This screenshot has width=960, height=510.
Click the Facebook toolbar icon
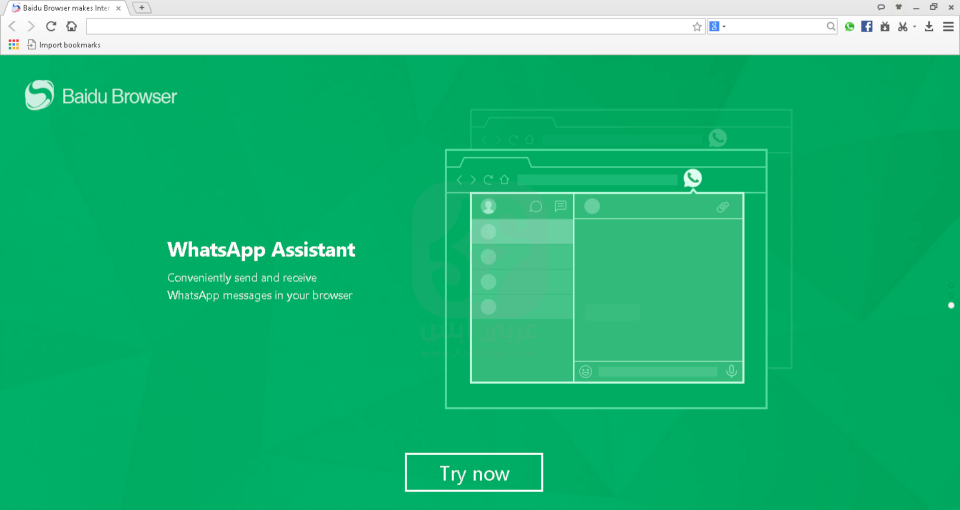tap(867, 27)
